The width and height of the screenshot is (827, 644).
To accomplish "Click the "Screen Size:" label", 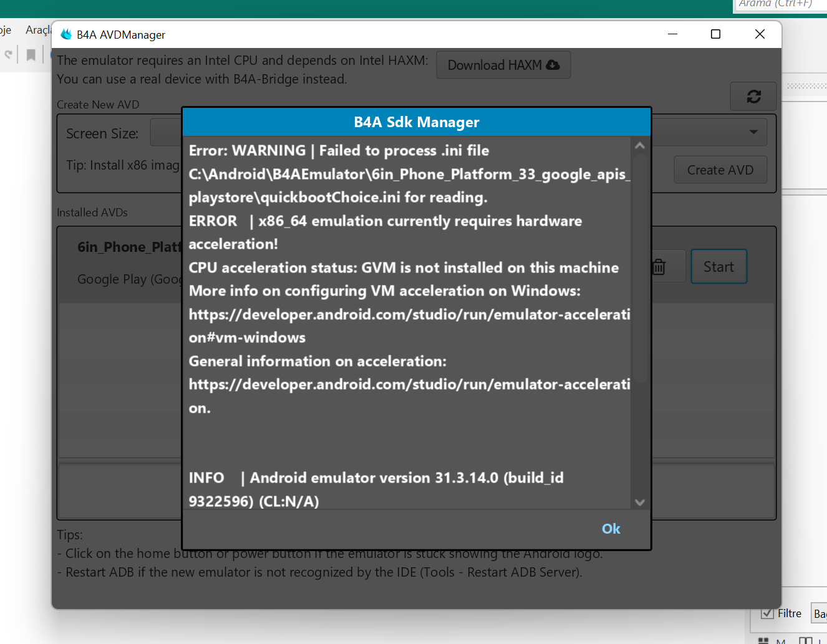I will (102, 133).
